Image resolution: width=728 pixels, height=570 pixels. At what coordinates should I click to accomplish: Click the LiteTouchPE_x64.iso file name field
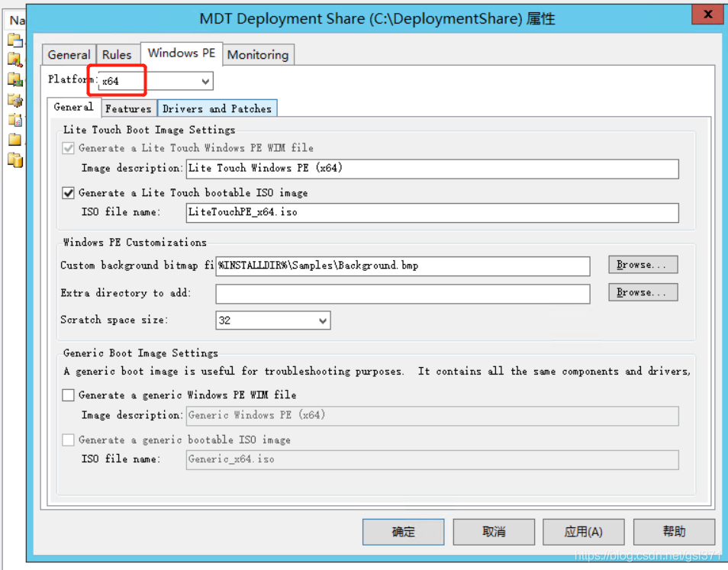point(432,213)
